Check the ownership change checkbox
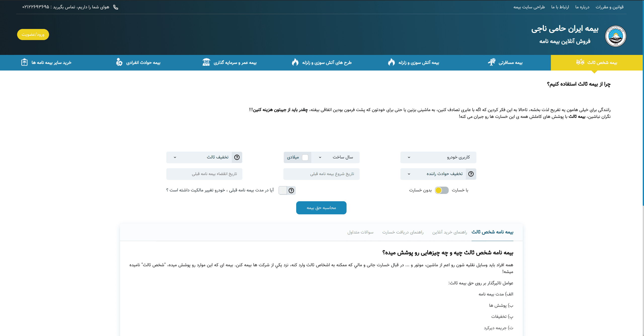This screenshot has width=644, height=336. [x=283, y=190]
